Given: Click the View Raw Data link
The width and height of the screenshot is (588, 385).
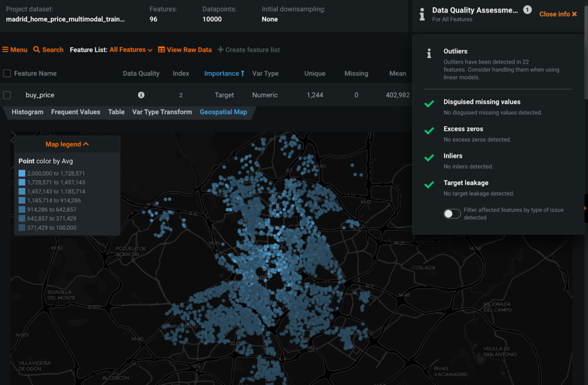Looking at the screenshot, I should (189, 49).
